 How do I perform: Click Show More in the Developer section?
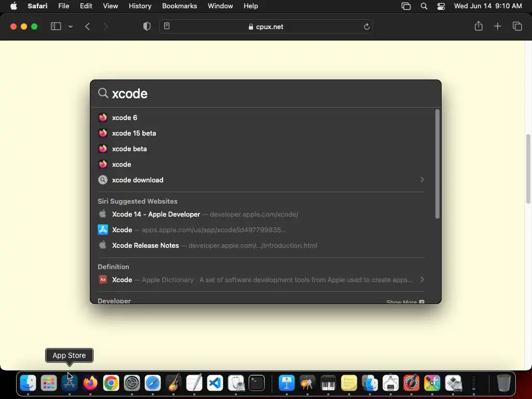[405, 302]
